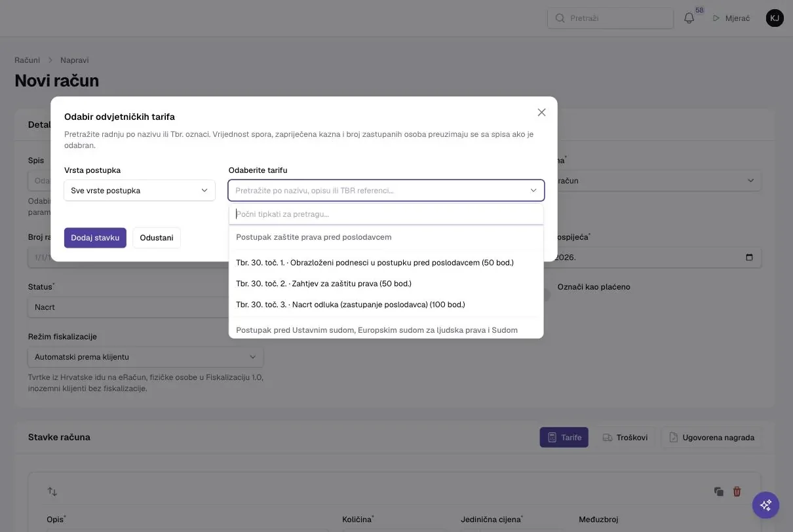Open the KJ user avatar menu

[x=775, y=18]
